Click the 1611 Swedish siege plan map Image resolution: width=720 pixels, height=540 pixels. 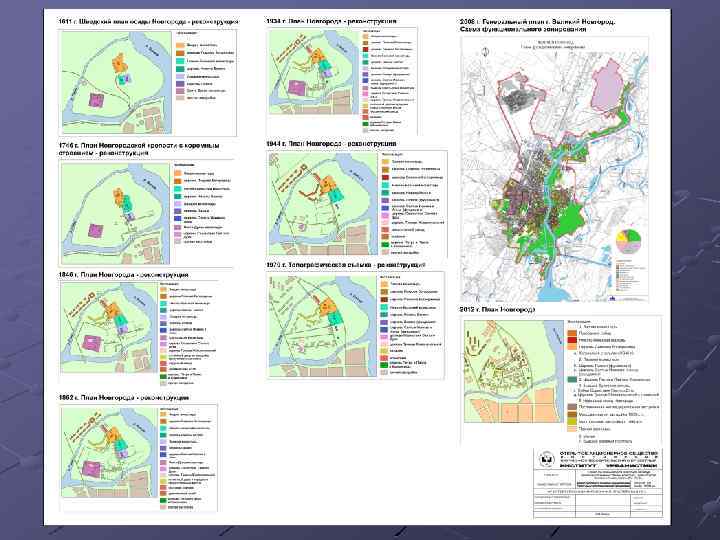point(117,83)
